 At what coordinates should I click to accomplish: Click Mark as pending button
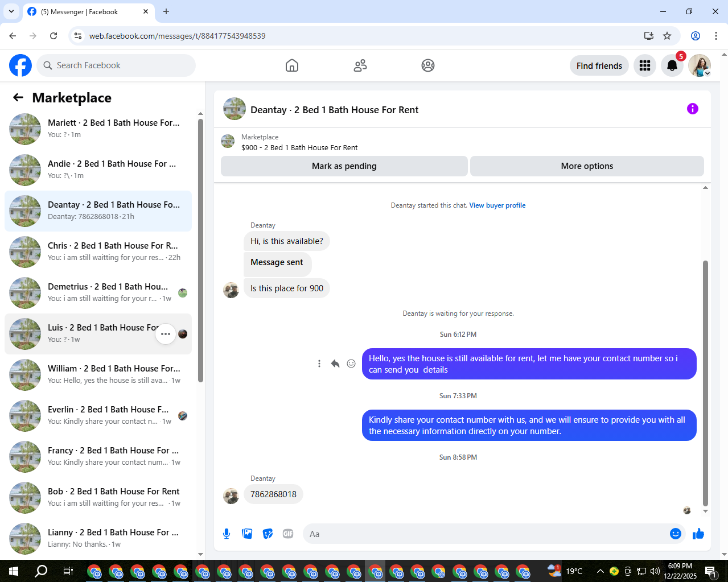pos(344,166)
